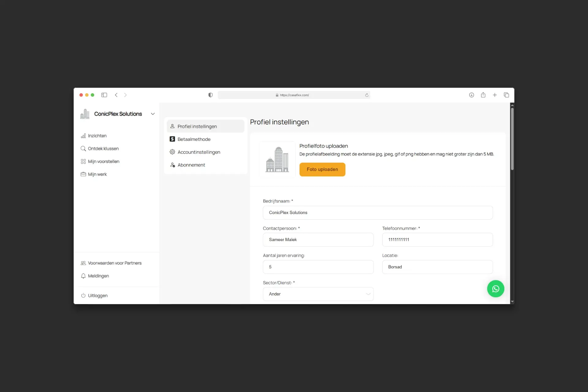Select the Abonnement menu item
The image size is (588, 392).
pyautogui.click(x=191, y=165)
